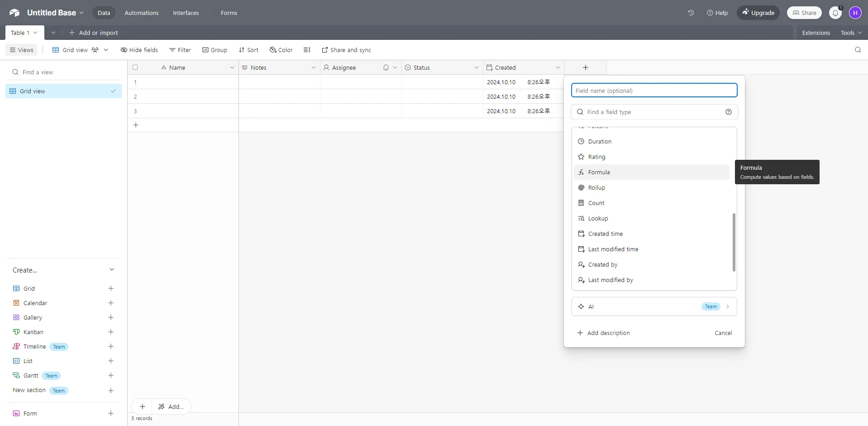The height and width of the screenshot is (426, 868).
Task: Add a Kanban view with plus icon
Action: tap(111, 332)
